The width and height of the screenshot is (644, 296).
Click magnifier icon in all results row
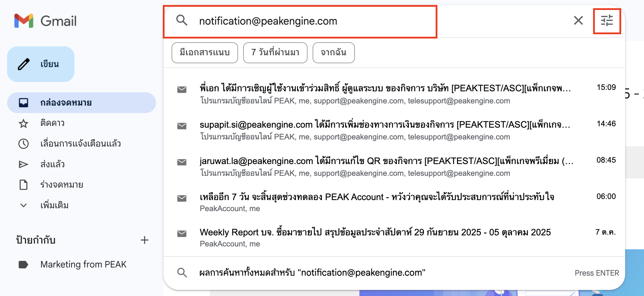pos(182,273)
